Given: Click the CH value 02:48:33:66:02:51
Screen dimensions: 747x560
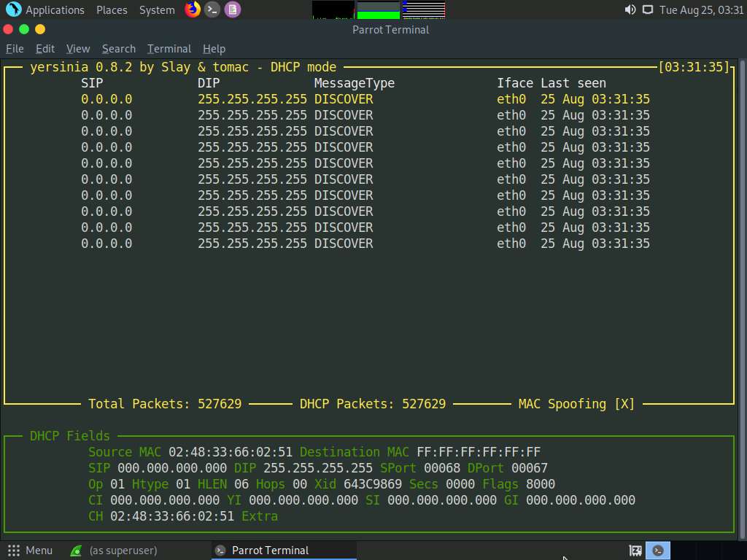Looking at the screenshot, I should (172, 516).
